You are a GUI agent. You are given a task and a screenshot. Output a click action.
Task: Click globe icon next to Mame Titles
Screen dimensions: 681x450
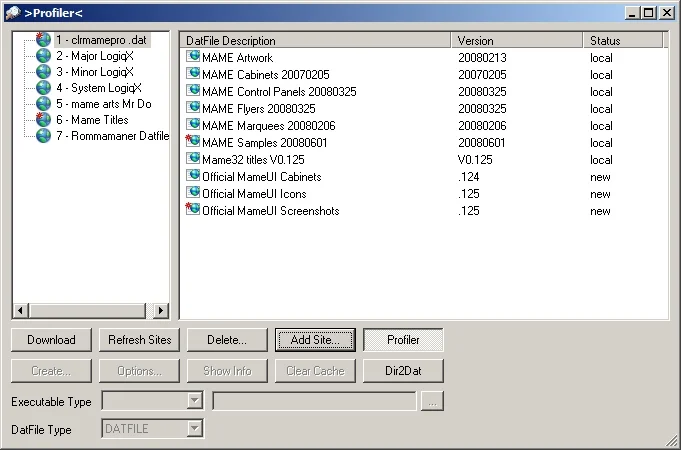(x=43, y=120)
